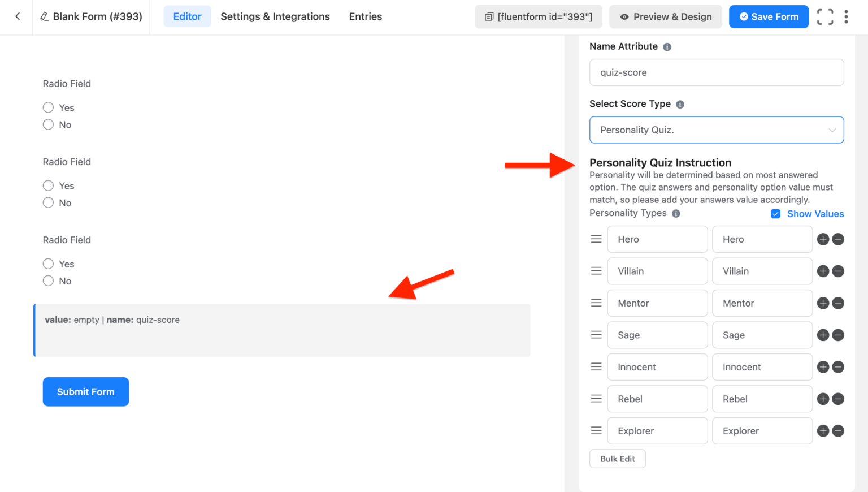Uncheck the Show Values checkbox

pyautogui.click(x=775, y=214)
